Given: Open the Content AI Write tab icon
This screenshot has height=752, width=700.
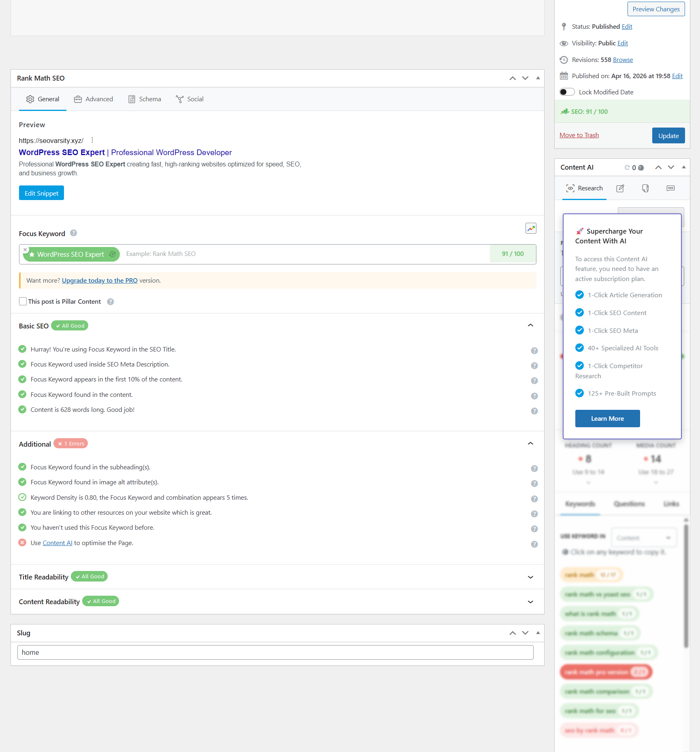Looking at the screenshot, I should click(x=620, y=188).
